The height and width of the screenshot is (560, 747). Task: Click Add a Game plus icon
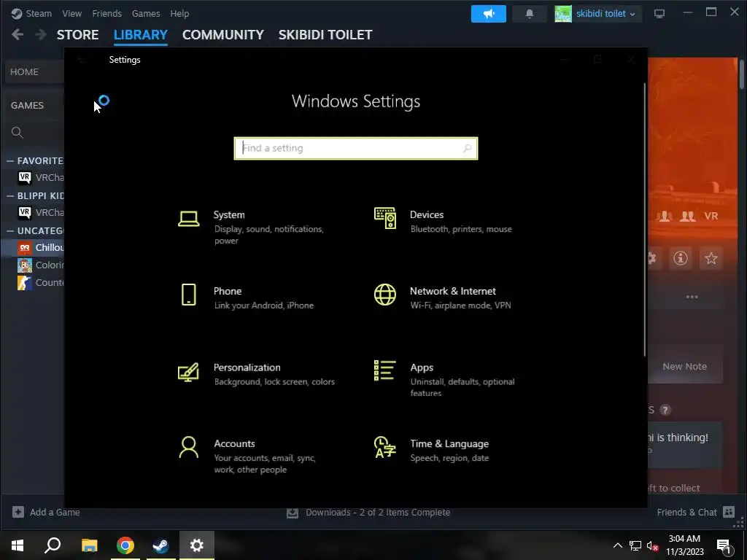coord(18,512)
